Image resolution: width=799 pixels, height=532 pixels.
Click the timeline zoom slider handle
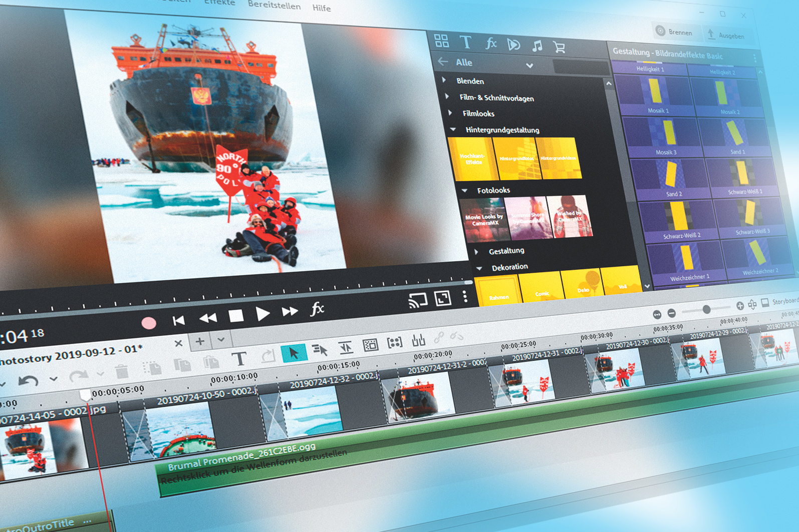click(x=706, y=309)
